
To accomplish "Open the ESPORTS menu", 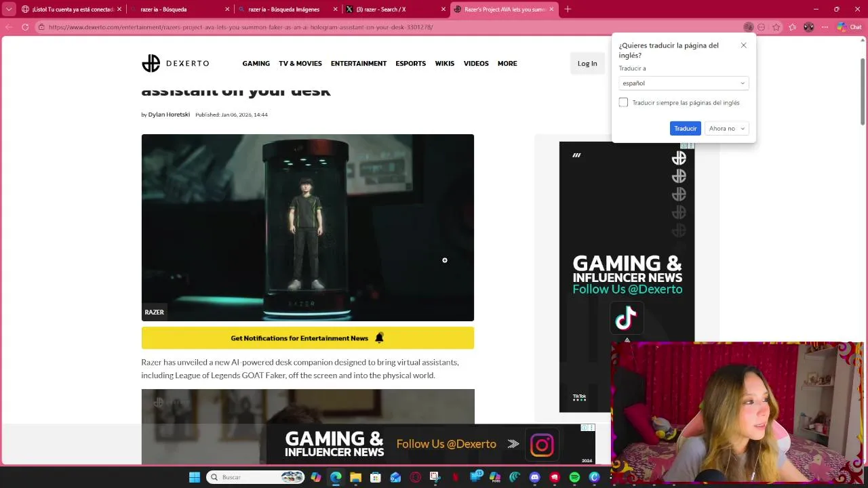I will [x=411, y=63].
